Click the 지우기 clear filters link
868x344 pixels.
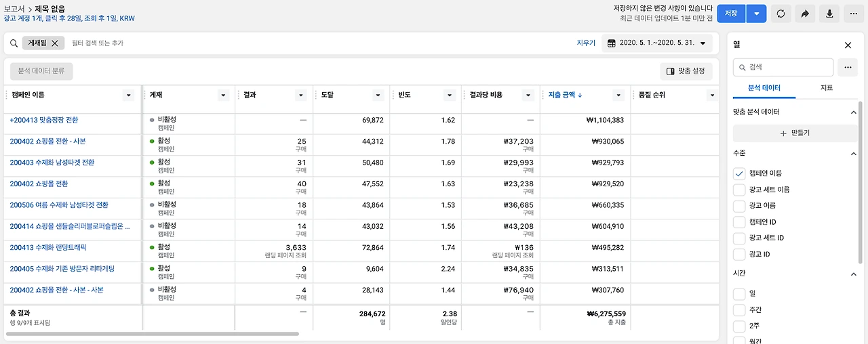pos(586,43)
